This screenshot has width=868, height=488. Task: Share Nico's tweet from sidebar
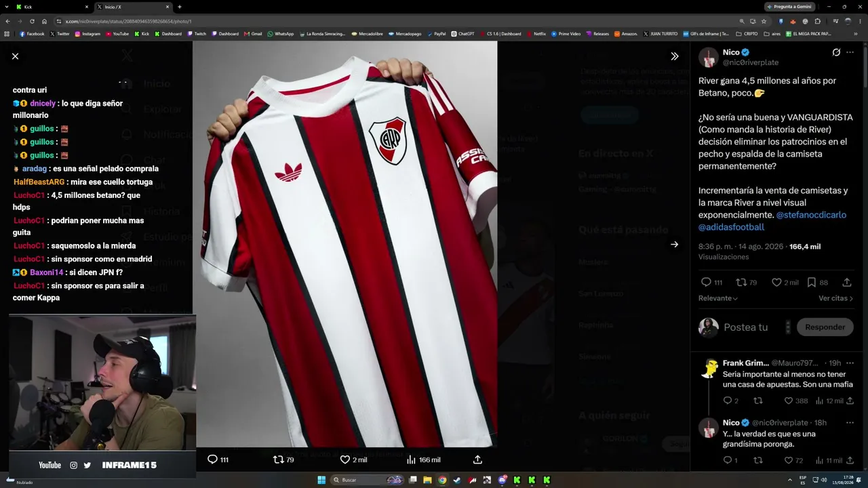tap(847, 282)
